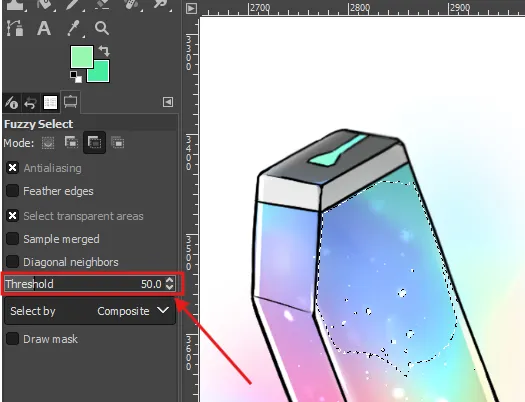Click the 2800 mark on horizontal ruler
This screenshot has width=525, height=402.
point(360,7)
